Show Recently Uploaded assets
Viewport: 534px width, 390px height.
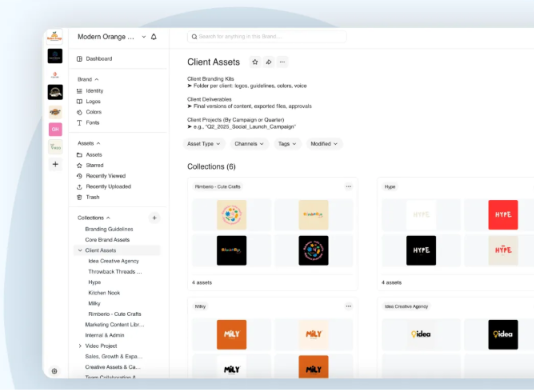[108, 186]
